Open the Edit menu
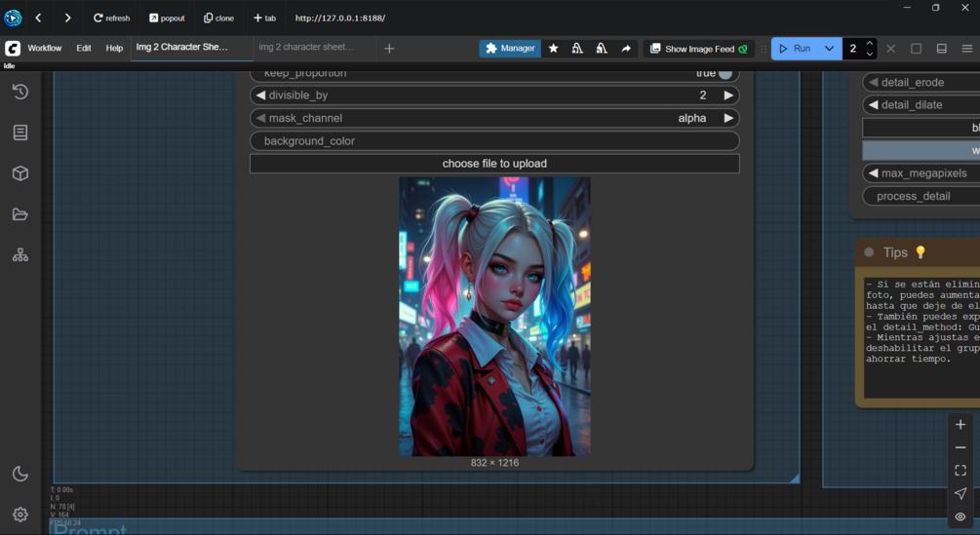980x535 pixels. [x=84, y=48]
